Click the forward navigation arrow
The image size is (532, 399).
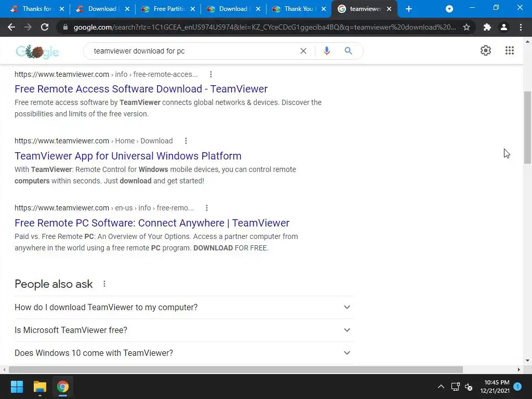[x=28, y=27]
